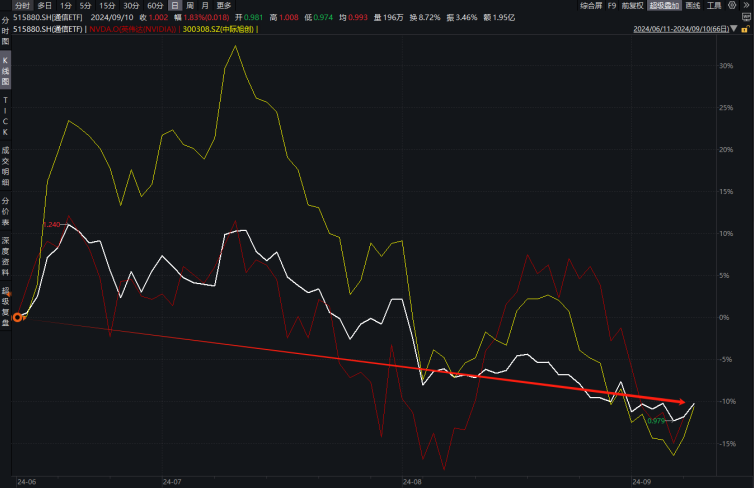Screen dimensions: 754x488
Task: Open the 更多 periods menu
Action: 224,6
